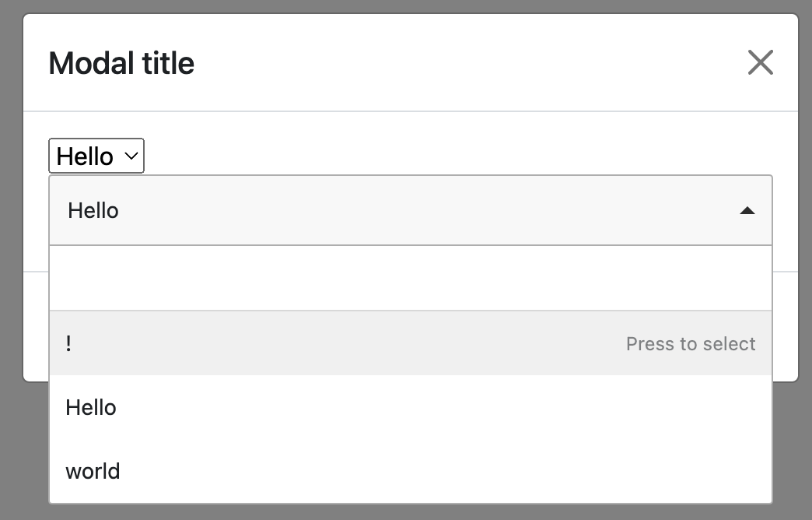
Task: Close the modal with the X icon
Action: coord(760,62)
